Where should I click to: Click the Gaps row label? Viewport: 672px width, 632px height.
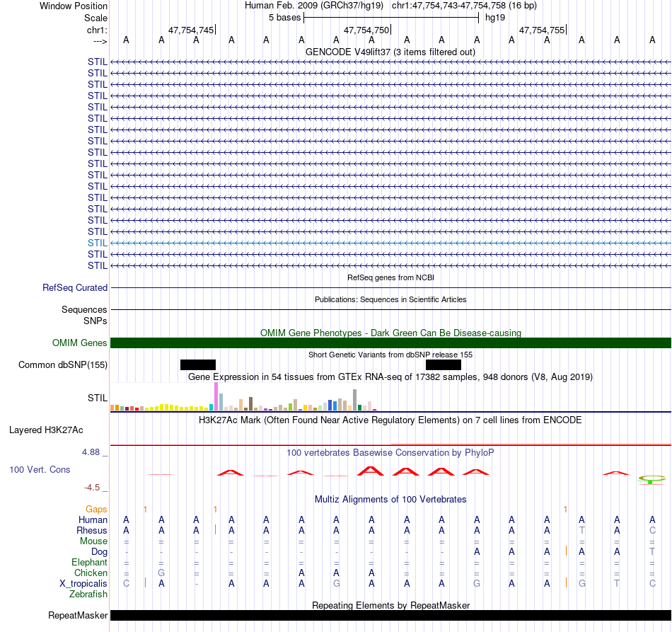(96, 509)
